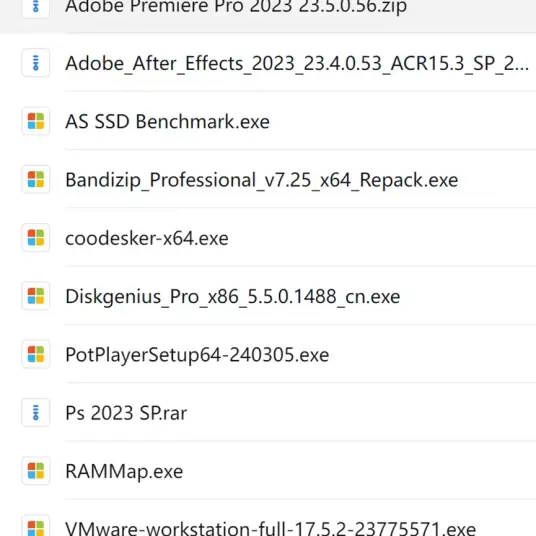Image resolution: width=536 pixels, height=536 pixels.
Task: Select PotPlayerSetup64-240305.exe file name
Action: [197, 355]
